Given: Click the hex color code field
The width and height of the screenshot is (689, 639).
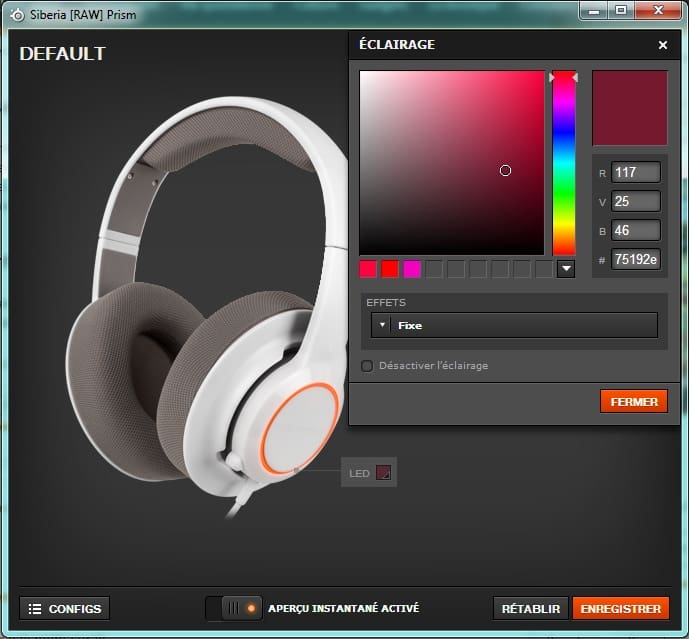Looking at the screenshot, I should click(x=636, y=259).
